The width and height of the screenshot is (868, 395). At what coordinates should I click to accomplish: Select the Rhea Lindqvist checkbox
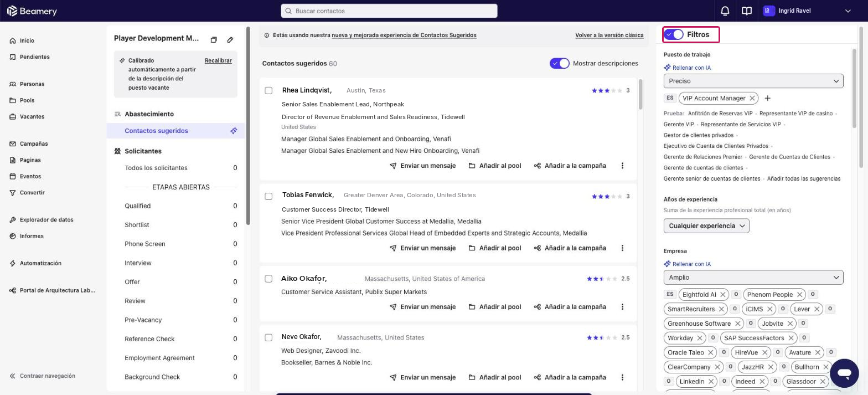point(268,90)
